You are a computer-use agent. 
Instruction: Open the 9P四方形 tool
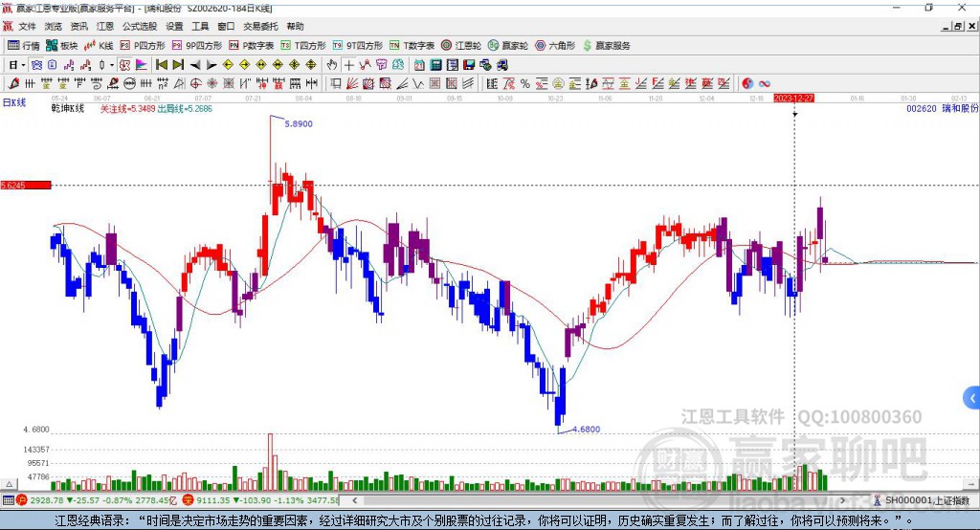[x=197, y=46]
